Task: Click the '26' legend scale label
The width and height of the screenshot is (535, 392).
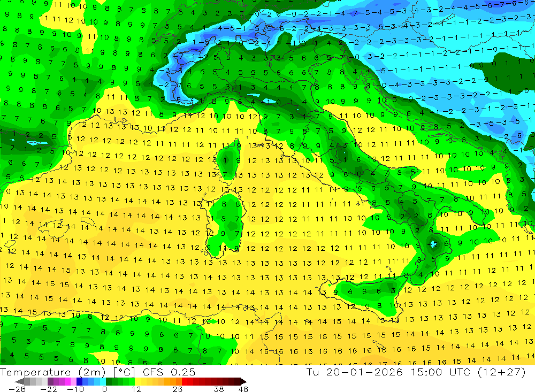Action: pos(178,389)
